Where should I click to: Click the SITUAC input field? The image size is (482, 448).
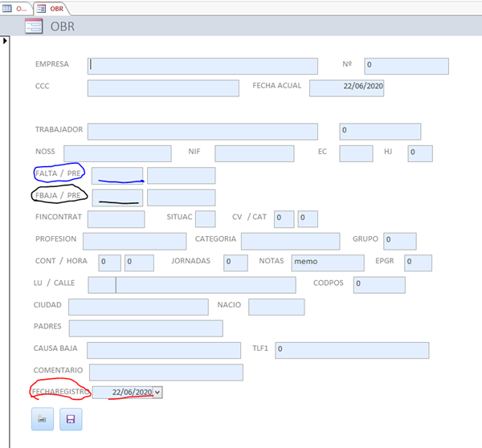206,219
